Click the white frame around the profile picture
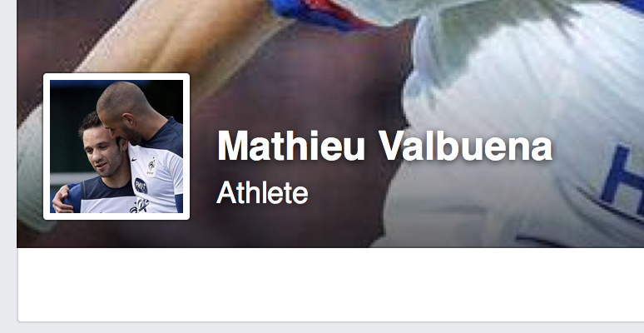 pyautogui.click(x=116, y=77)
